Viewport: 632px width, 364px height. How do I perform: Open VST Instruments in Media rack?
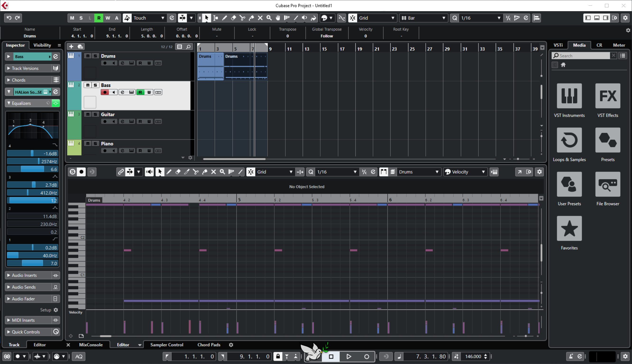coord(569,96)
